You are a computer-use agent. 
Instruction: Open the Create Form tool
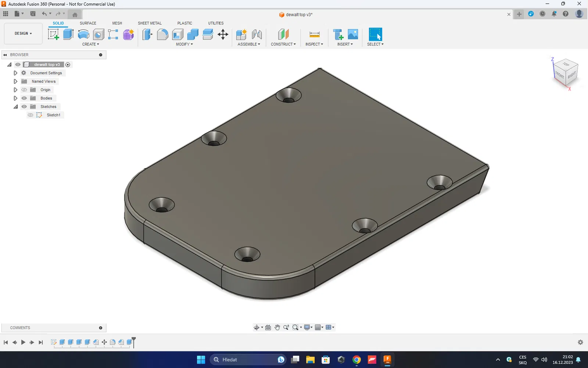click(x=128, y=35)
